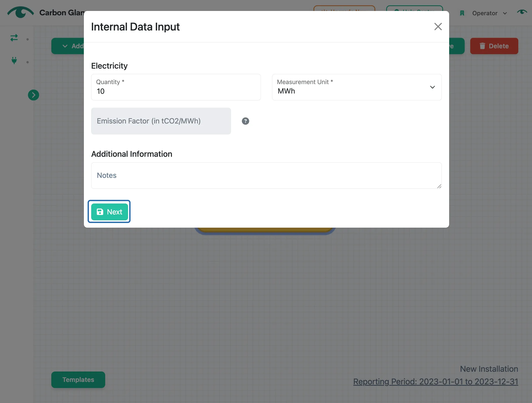The image size is (532, 403).
Task: Edit the Quantity field
Action: click(176, 87)
